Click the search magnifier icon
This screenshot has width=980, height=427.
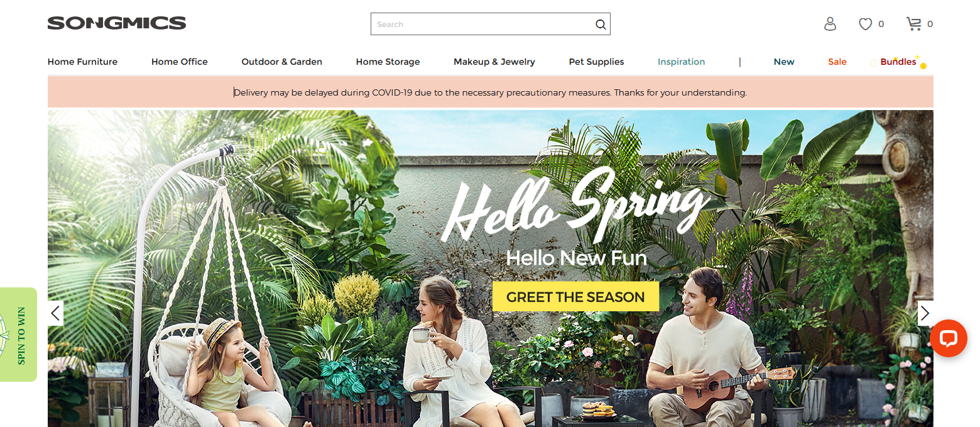(601, 25)
